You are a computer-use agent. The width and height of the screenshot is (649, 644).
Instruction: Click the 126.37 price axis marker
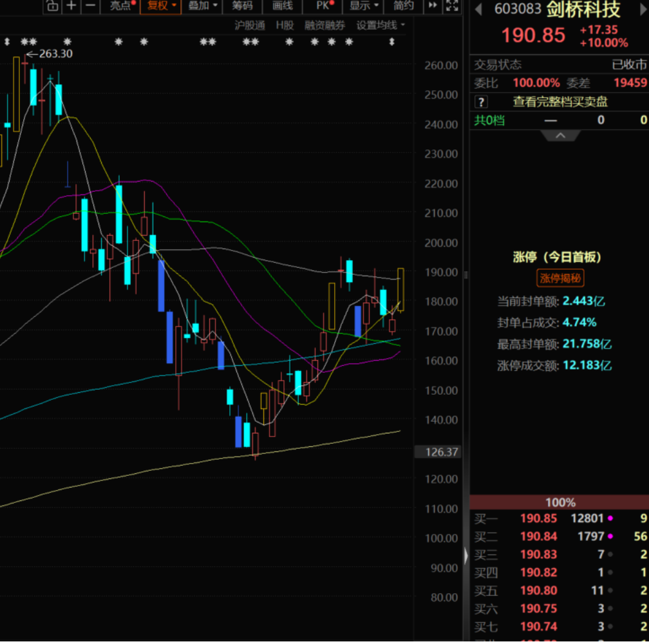tap(438, 452)
